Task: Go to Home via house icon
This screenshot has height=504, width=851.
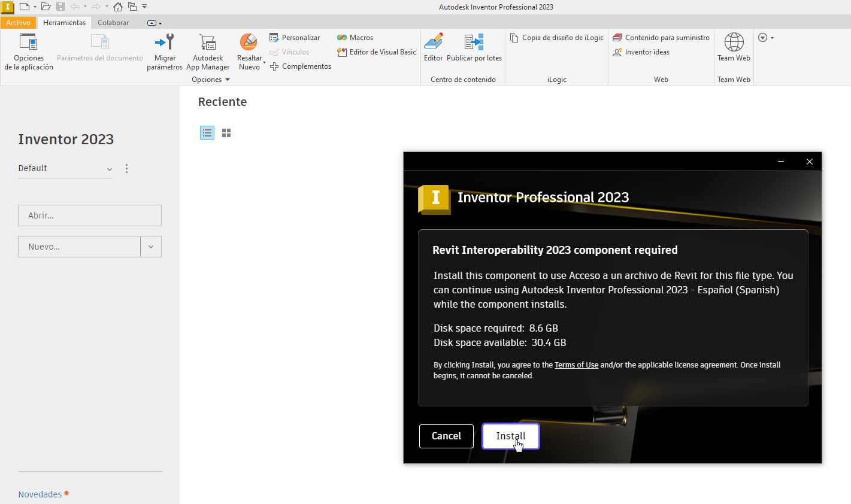Action: pyautogui.click(x=118, y=7)
